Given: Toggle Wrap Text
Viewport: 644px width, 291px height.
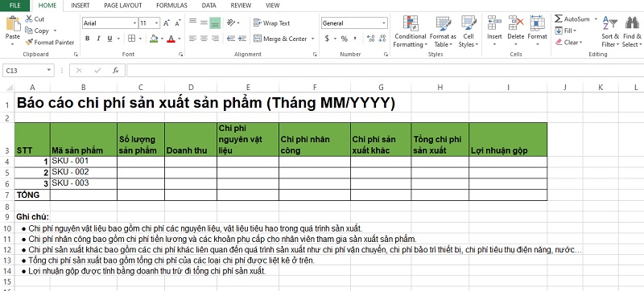Looking at the screenshot, I should pyautogui.click(x=271, y=23).
